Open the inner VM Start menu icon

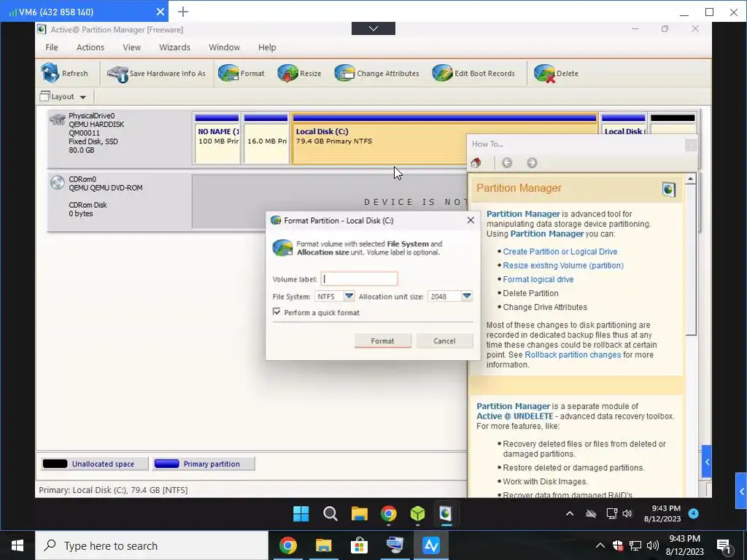[301, 514]
